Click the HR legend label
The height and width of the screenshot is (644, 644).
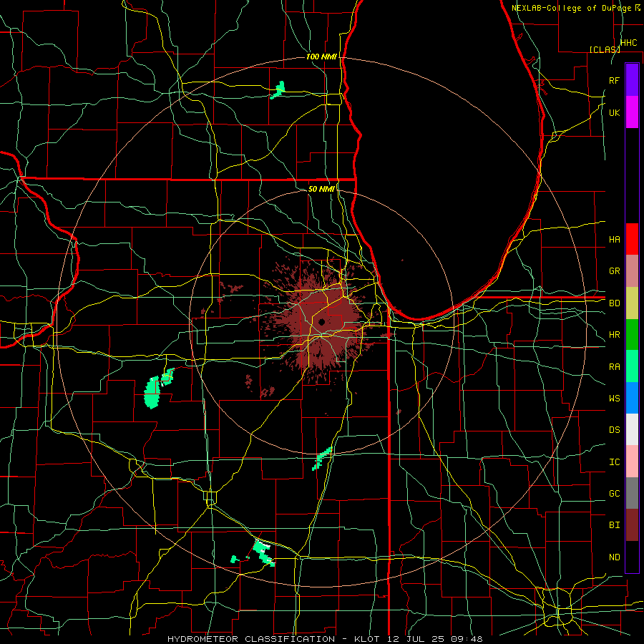coord(614,335)
